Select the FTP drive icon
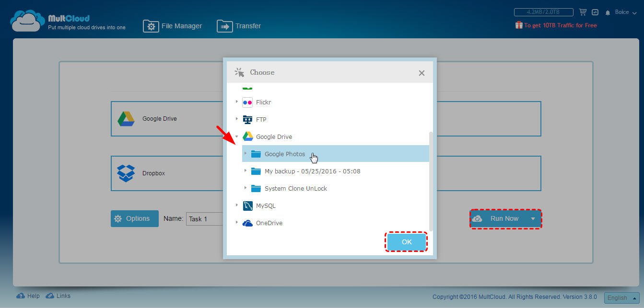This screenshot has height=308, width=644. 247,119
